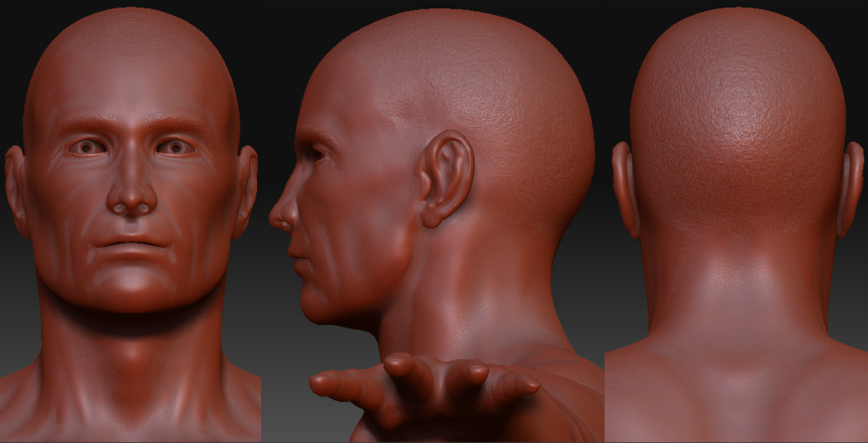
Task: Click the front-facing head sculpt view
Action: point(131,221)
